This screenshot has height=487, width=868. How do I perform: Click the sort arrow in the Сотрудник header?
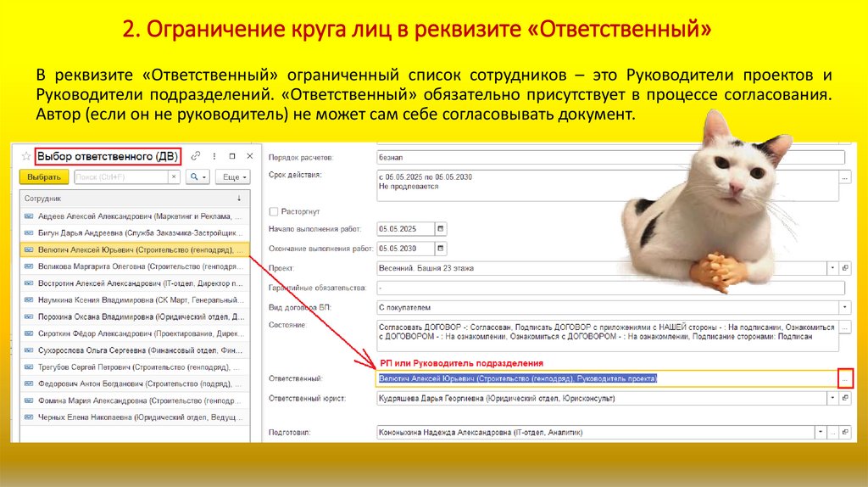tap(239, 199)
